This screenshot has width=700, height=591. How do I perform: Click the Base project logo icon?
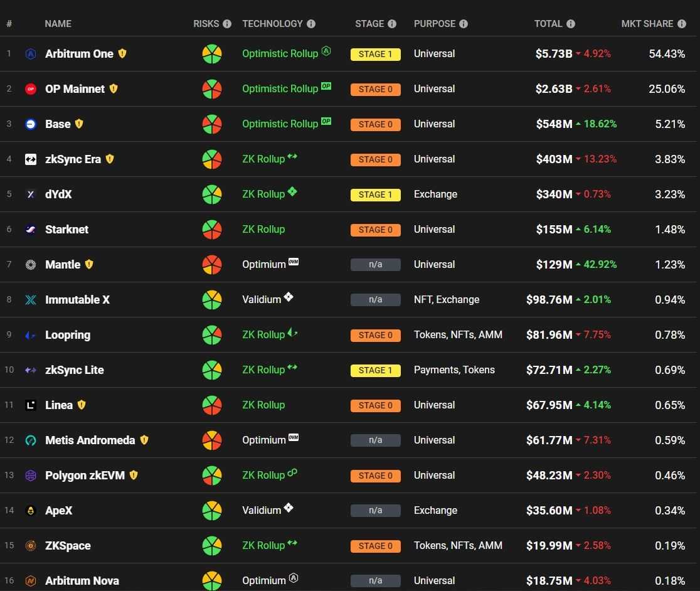coord(31,124)
